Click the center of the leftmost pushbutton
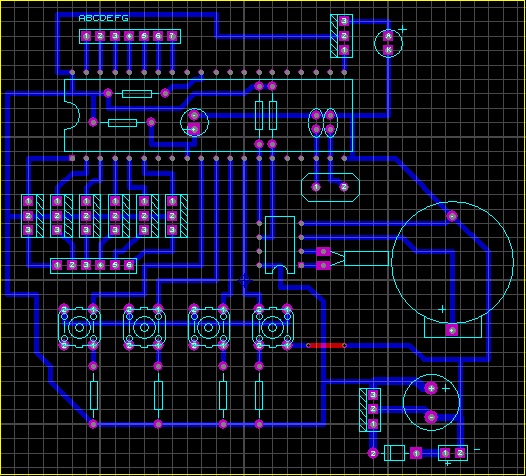Screen dimensions: 526x476 tap(79, 327)
